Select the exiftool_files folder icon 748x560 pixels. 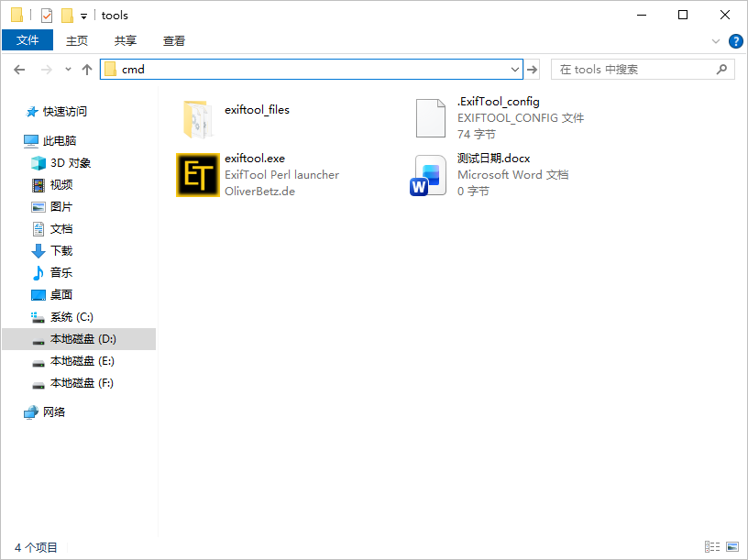point(197,118)
